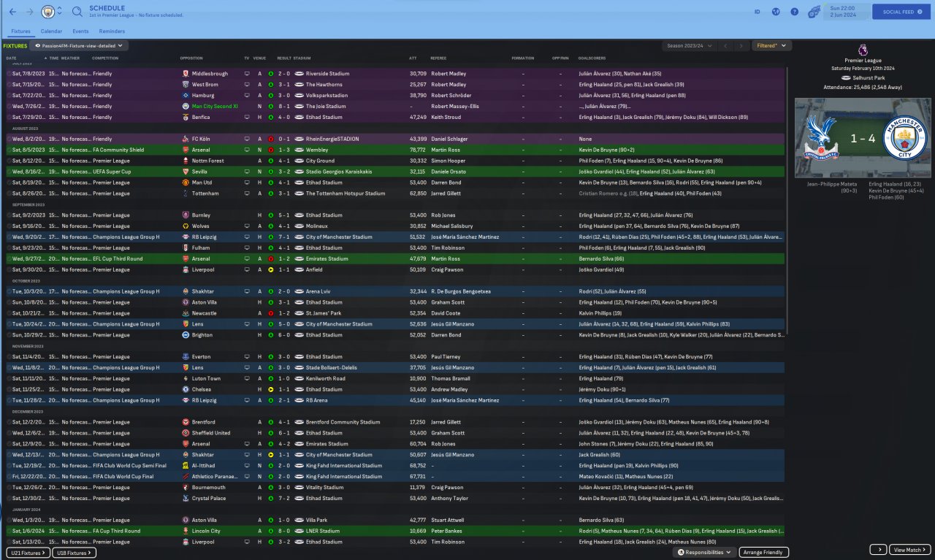The image size is (935, 560).
Task: Click the View Match button
Action: pos(910,550)
